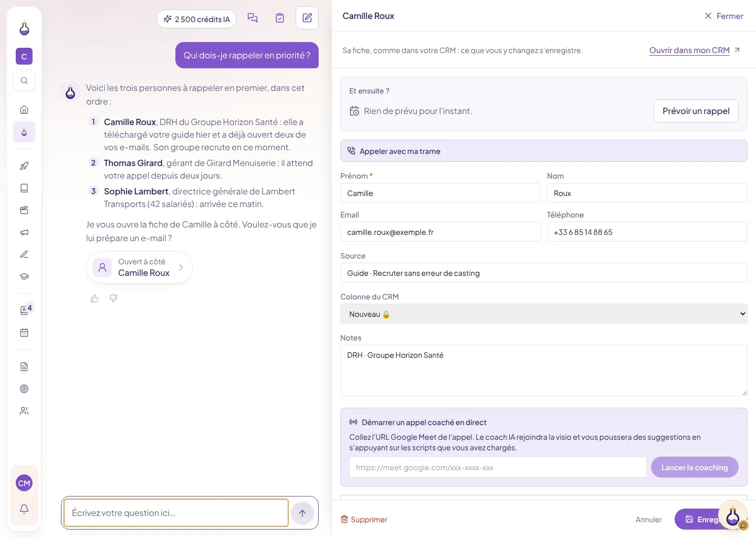Start a new chat with compose icon
This screenshot has width=756, height=538.
point(307,18)
